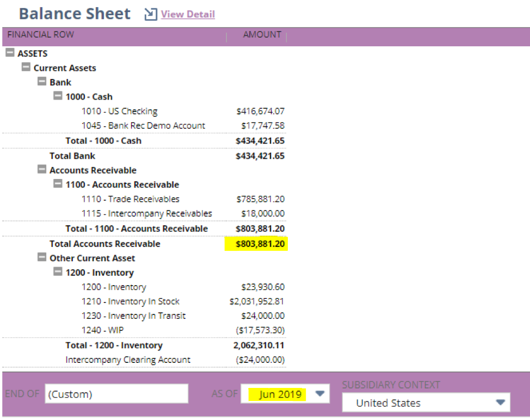Open the View Detail link
This screenshot has width=530, height=420.
click(187, 14)
